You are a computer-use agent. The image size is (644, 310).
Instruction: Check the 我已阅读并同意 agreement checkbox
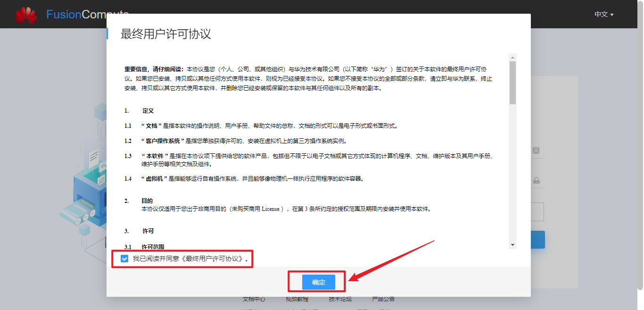[x=124, y=259]
